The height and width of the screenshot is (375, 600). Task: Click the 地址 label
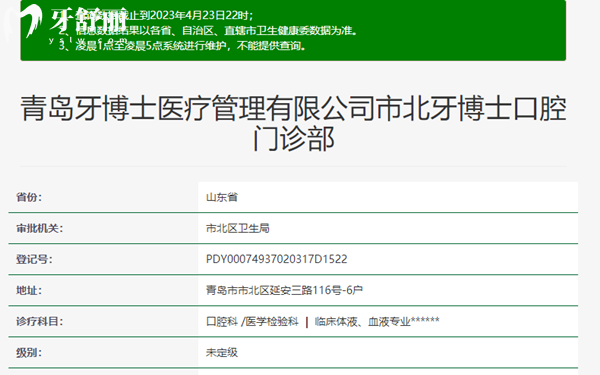29,290
